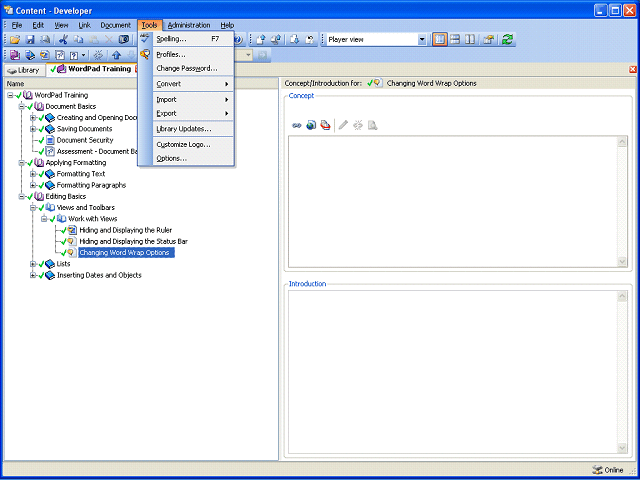
Task: Close the document tab with red X
Action: tap(633, 70)
